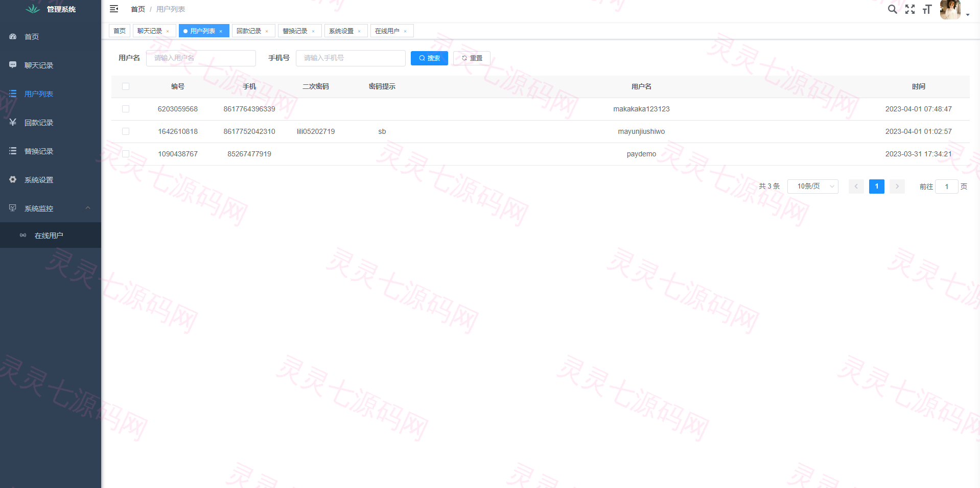Image resolution: width=980 pixels, height=488 pixels.
Task: Close the 在线用户 tab
Action: point(405,32)
